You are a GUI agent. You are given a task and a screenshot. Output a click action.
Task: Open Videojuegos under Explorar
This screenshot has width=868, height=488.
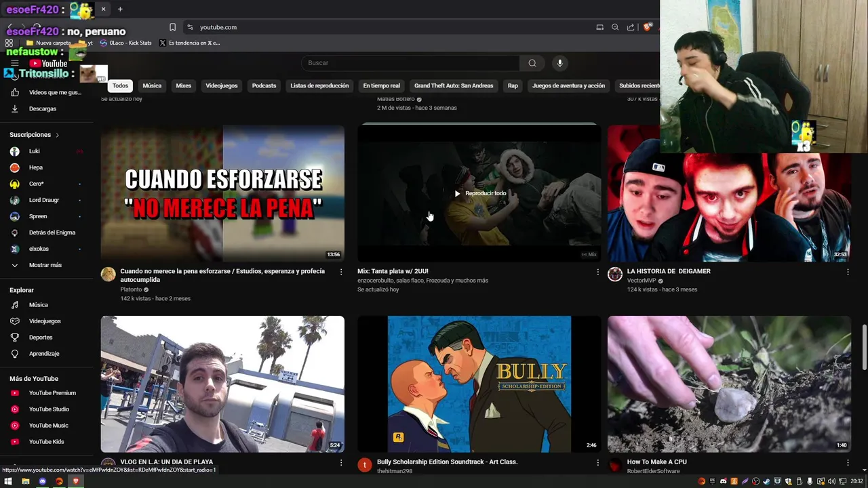point(46,321)
